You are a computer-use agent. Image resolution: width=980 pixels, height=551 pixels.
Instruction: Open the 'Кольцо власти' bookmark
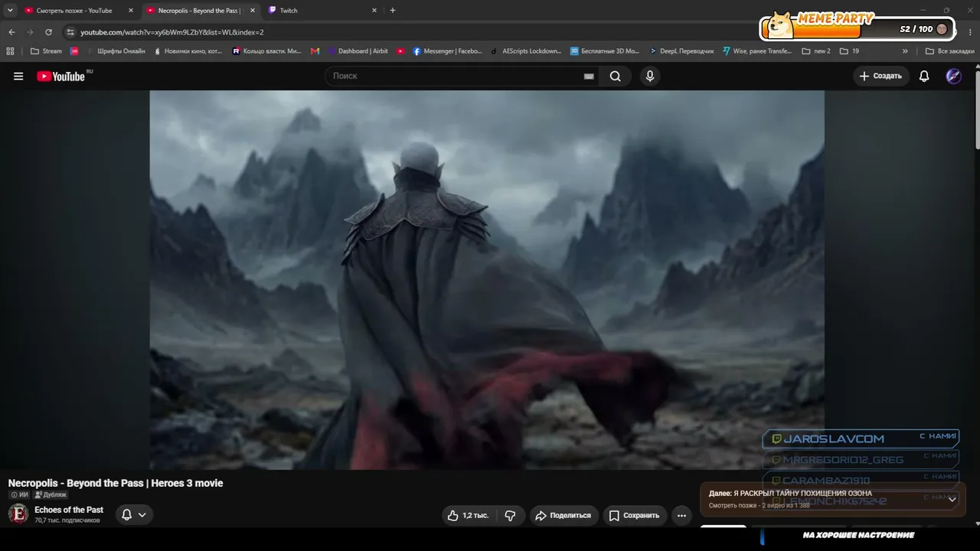(266, 51)
